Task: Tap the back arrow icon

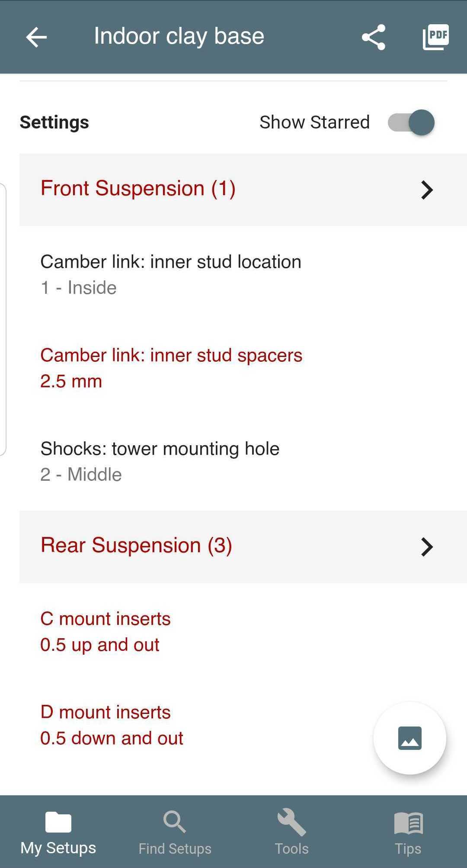Action: pyautogui.click(x=36, y=37)
